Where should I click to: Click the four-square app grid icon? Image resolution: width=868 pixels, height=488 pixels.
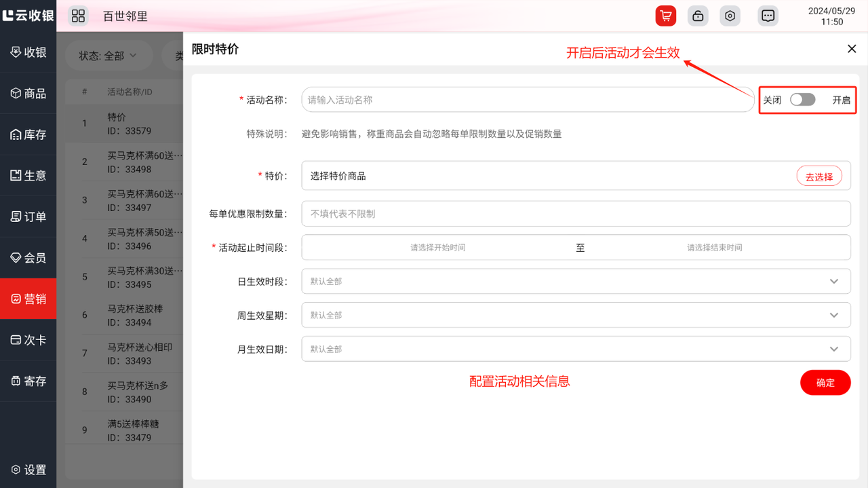(x=78, y=16)
